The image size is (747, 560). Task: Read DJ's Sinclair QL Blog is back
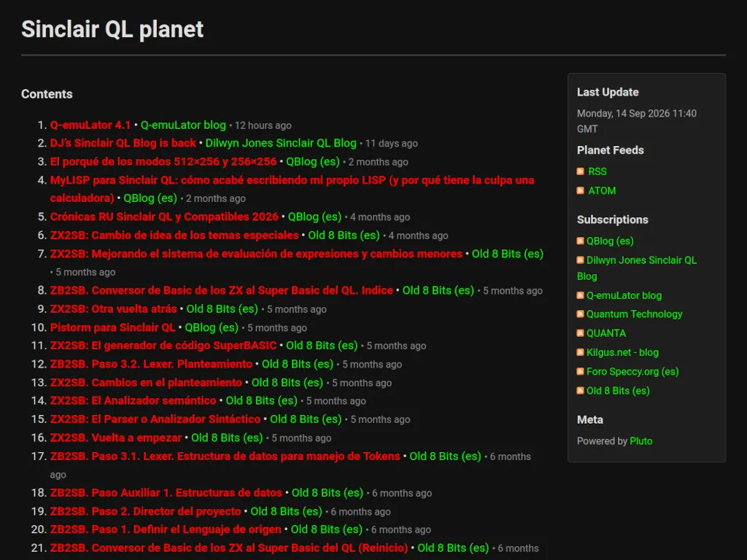123,144
